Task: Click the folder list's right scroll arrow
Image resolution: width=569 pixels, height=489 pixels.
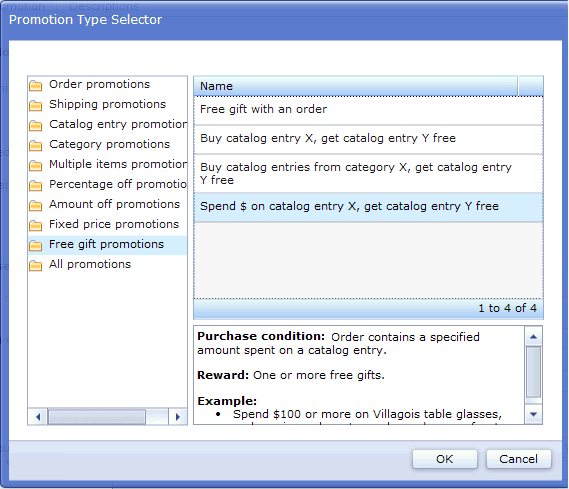Action: click(x=177, y=417)
